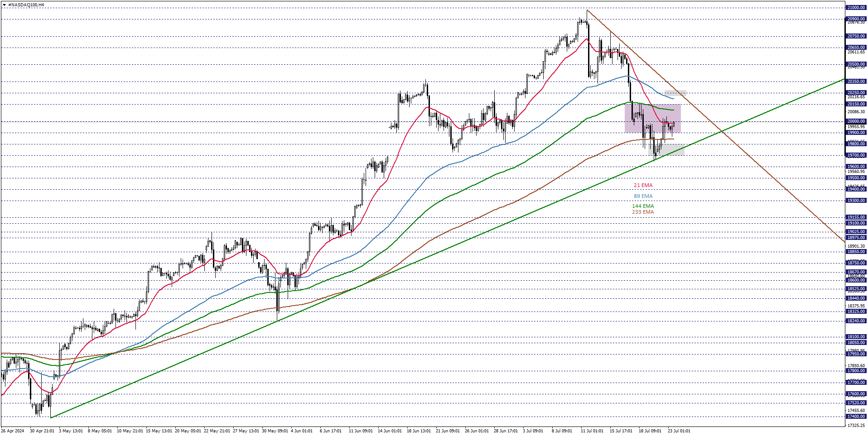Click the 18 Jul 09:01 time axis label
868x436 pixels.
tap(650, 431)
